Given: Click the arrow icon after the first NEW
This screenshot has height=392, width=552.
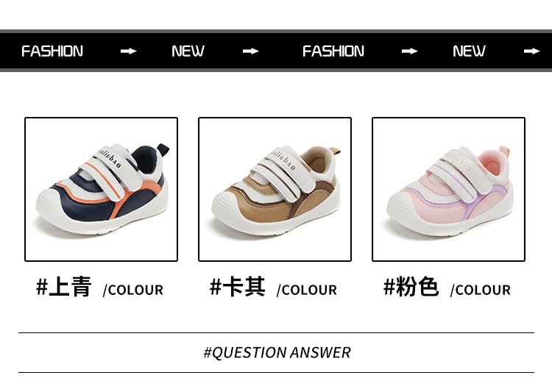Looking at the screenshot, I should click(x=251, y=51).
